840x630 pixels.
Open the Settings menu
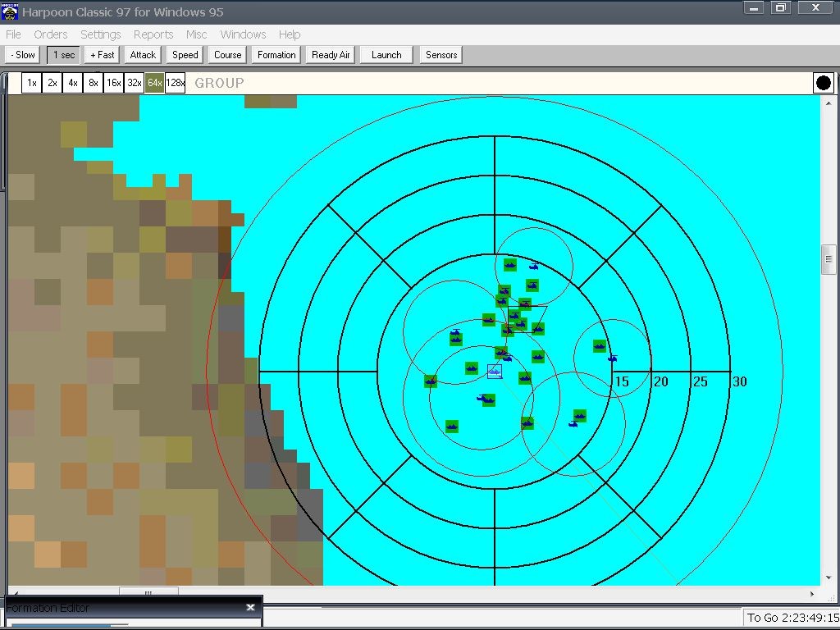coord(100,34)
